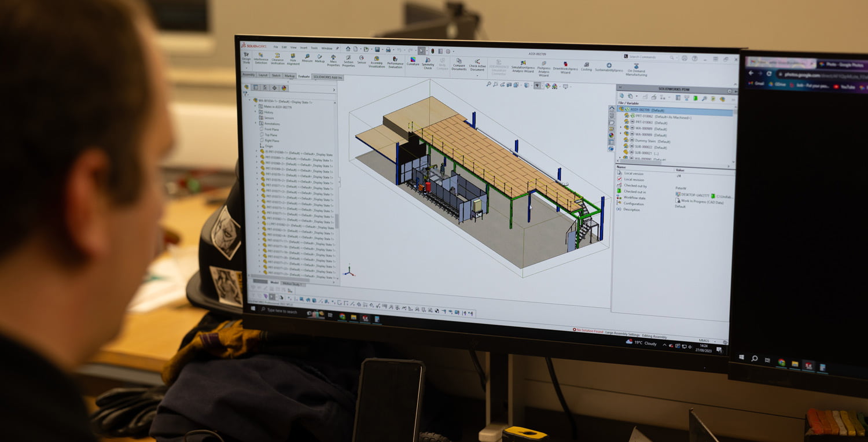Image resolution: width=868 pixels, height=442 pixels.
Task: Open Mass Properties
Action: (333, 60)
